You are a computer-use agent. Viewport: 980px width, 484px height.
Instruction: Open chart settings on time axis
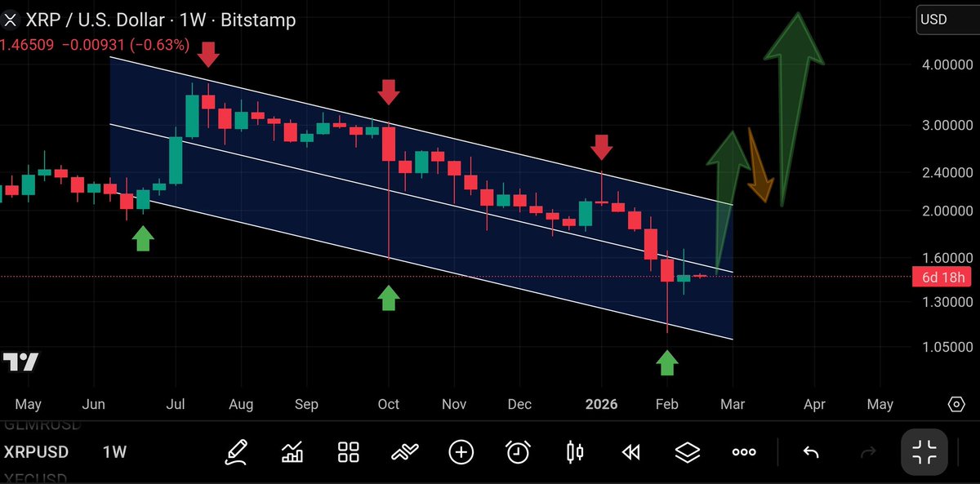pos(956,405)
